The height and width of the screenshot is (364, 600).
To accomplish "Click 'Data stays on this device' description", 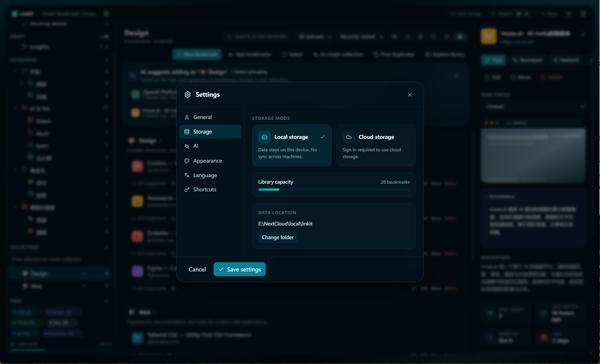I will [x=287, y=153].
